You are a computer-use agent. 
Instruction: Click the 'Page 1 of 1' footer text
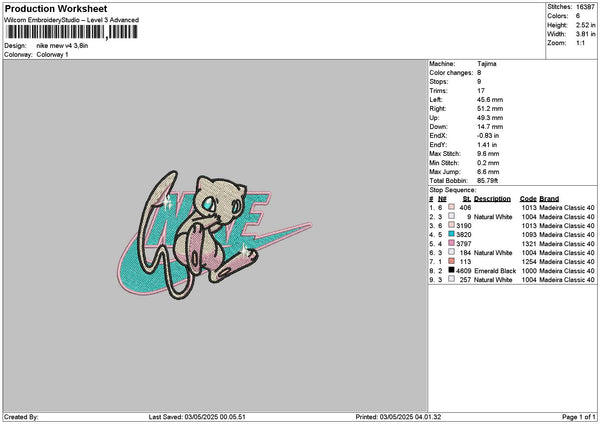pyautogui.click(x=579, y=417)
